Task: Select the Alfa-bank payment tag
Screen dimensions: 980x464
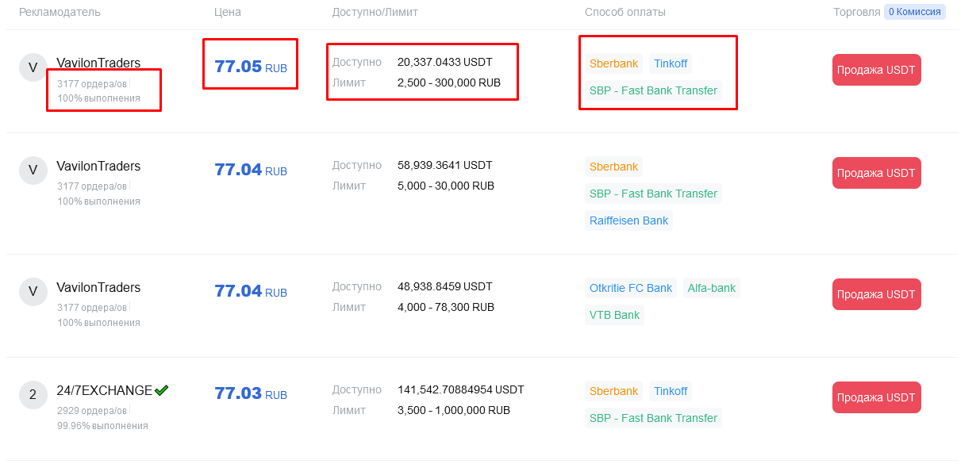Action: (711, 288)
